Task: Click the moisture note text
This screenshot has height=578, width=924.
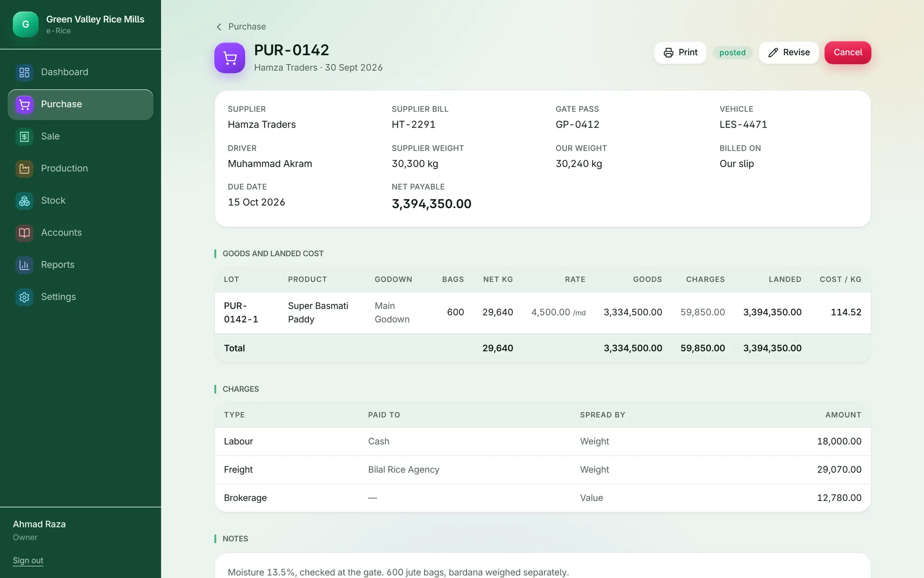Action: pyautogui.click(x=398, y=572)
